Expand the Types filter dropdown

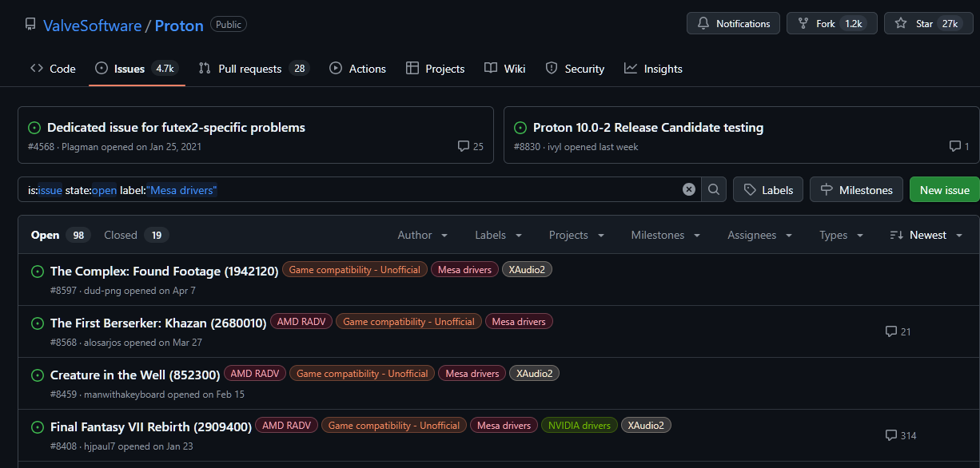tap(842, 235)
